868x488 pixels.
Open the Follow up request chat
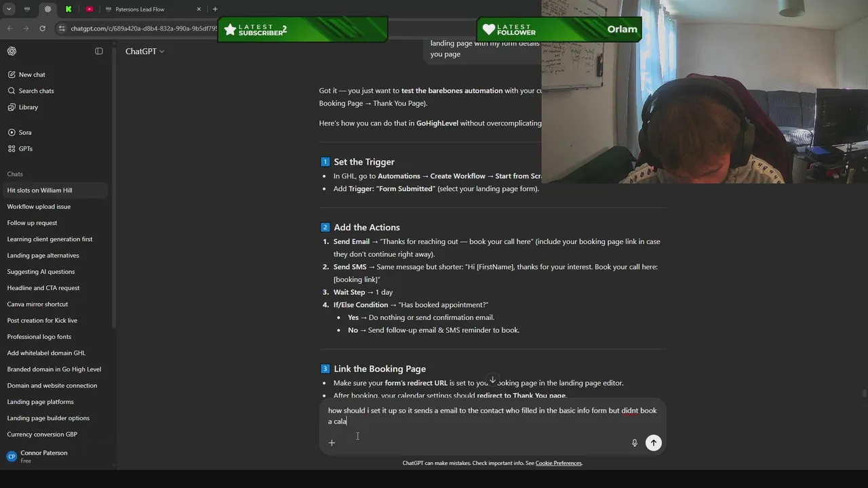(54, 223)
